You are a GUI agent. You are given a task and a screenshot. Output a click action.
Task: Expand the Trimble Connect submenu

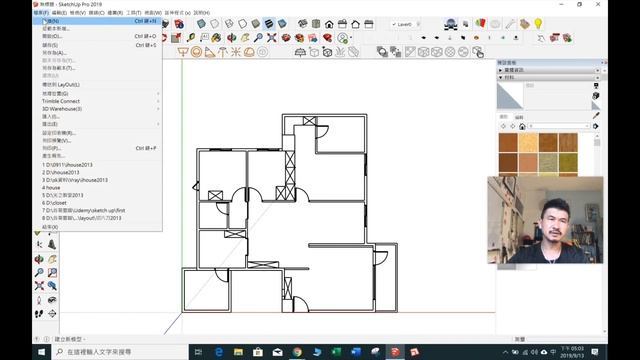pos(98,101)
